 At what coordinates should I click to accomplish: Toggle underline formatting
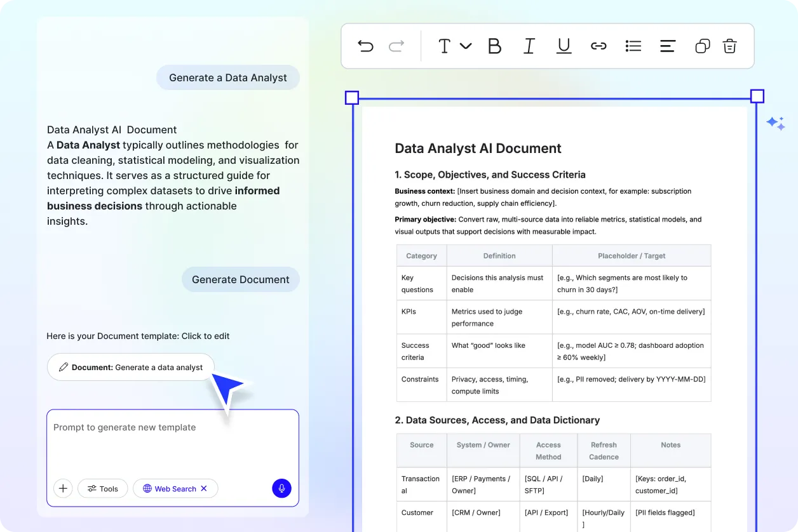[564, 45]
